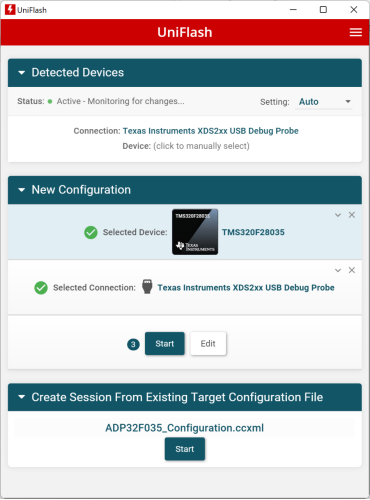
Task: Remove selected device with X icon
Action: click(352, 215)
